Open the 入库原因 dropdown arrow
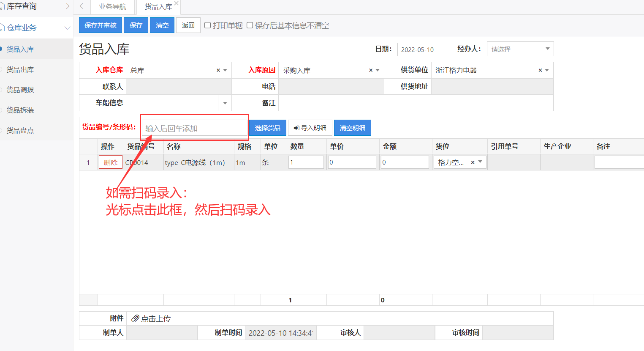The image size is (644, 351). click(x=378, y=70)
